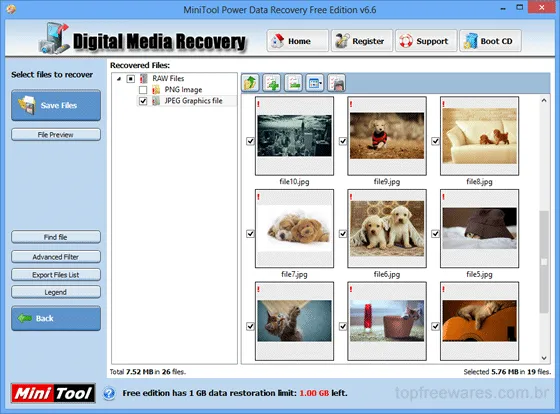
Task: Click the red exclamation mark on file8.jpg
Action: tap(444, 104)
